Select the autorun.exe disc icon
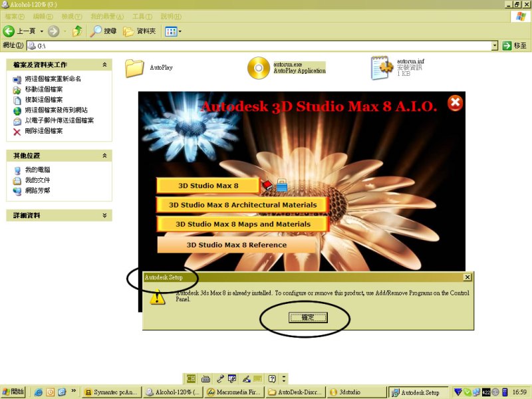Image resolution: width=532 pixels, height=399 pixels. [x=259, y=68]
